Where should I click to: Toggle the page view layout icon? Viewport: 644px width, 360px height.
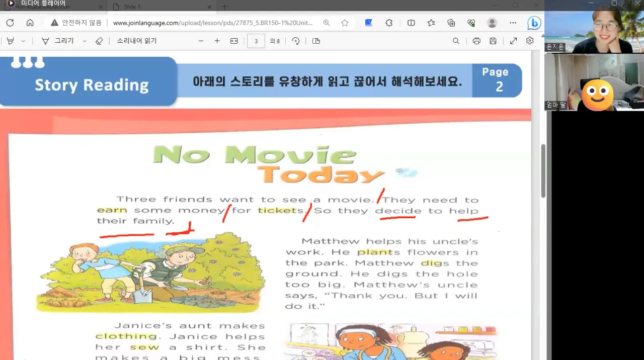point(316,41)
